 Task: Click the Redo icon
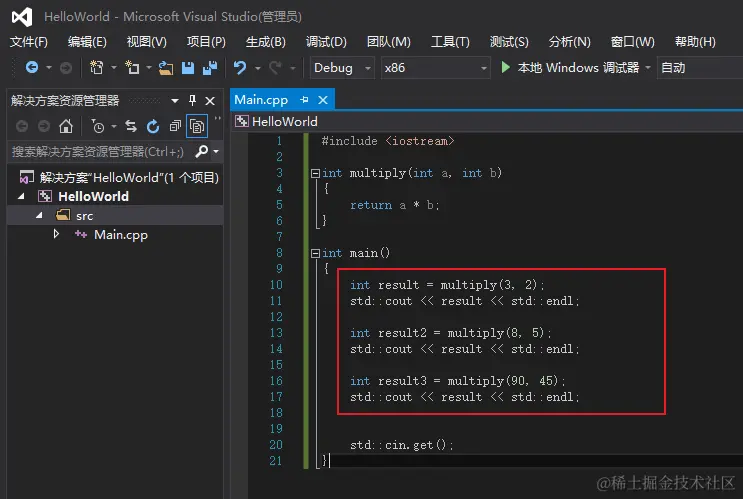click(275, 68)
